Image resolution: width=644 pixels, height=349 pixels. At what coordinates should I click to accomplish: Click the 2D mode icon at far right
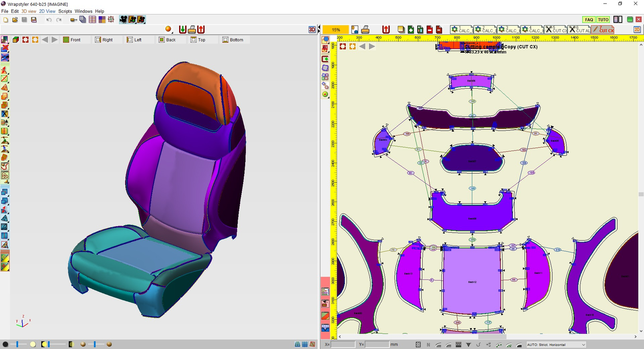(x=637, y=30)
